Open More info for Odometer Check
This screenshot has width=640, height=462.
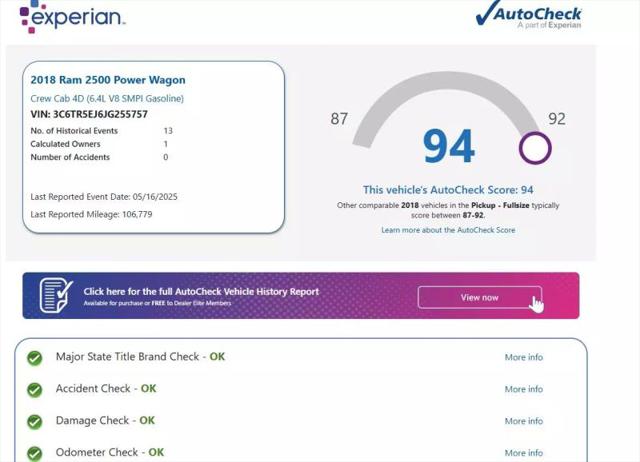pos(524,453)
